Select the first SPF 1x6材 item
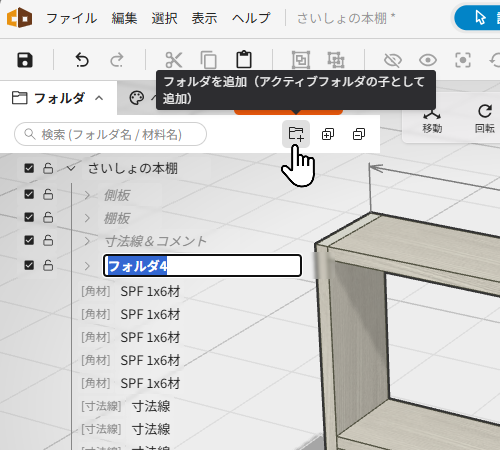 click(x=150, y=291)
